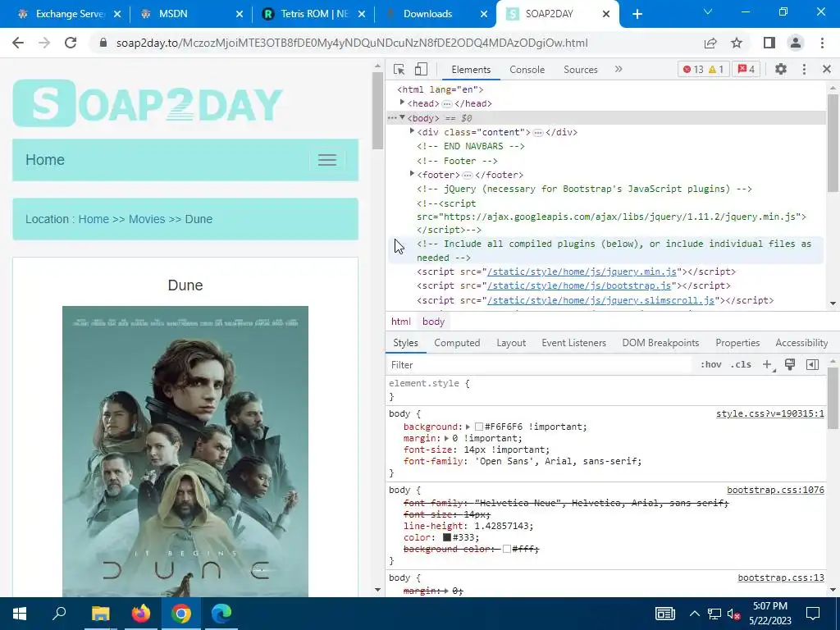Switch to the Downloads tab
The height and width of the screenshot is (630, 840).
point(436,14)
